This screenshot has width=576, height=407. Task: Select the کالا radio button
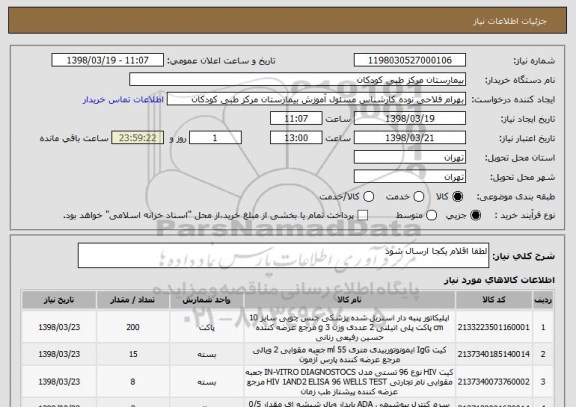[x=458, y=197]
